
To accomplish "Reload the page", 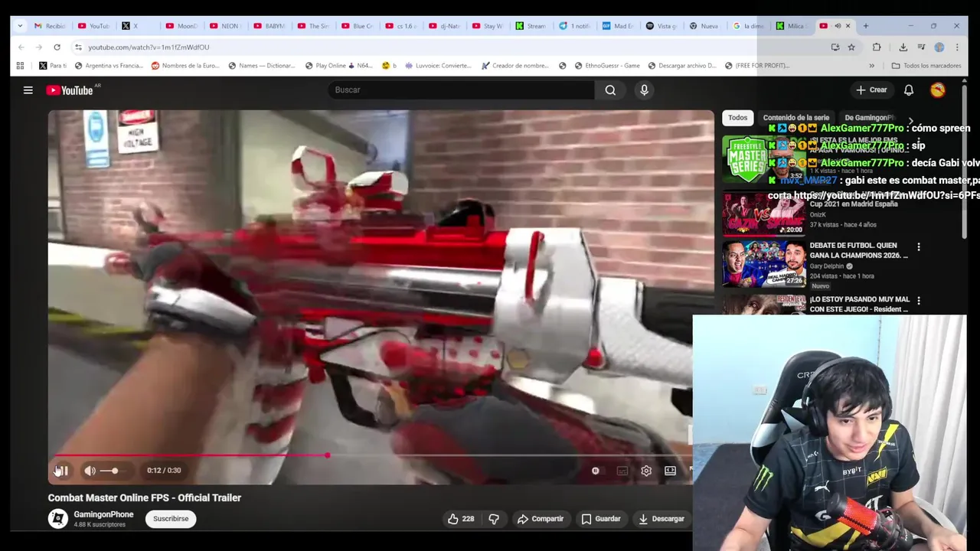I will click(x=57, y=47).
